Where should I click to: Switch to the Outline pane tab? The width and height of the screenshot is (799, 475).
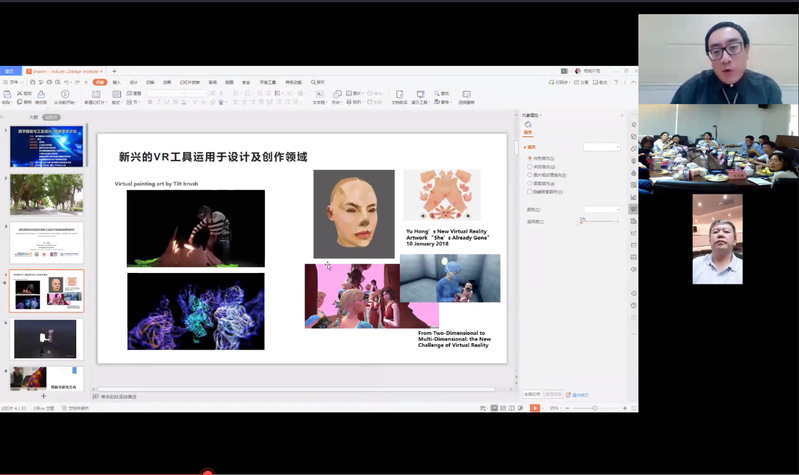(34, 117)
